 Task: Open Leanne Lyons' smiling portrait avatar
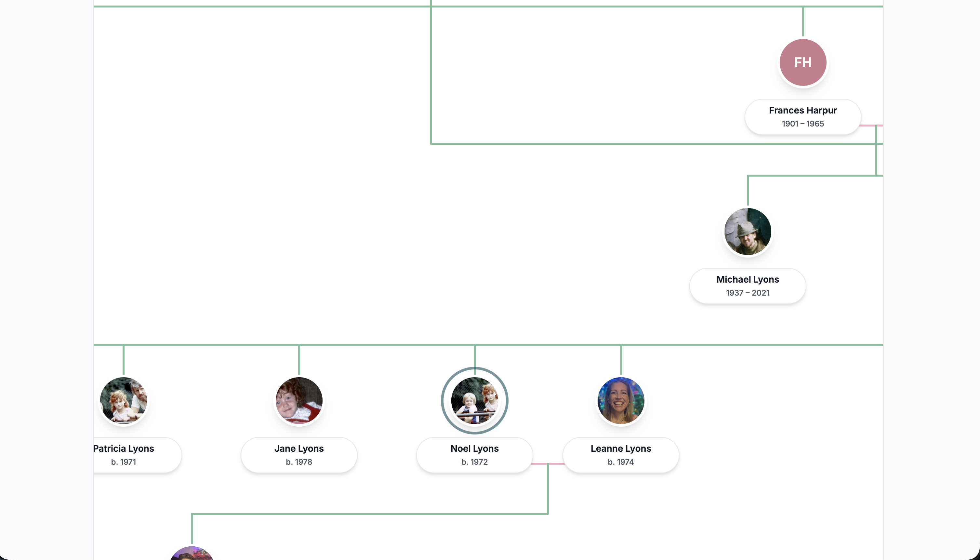[x=620, y=400]
